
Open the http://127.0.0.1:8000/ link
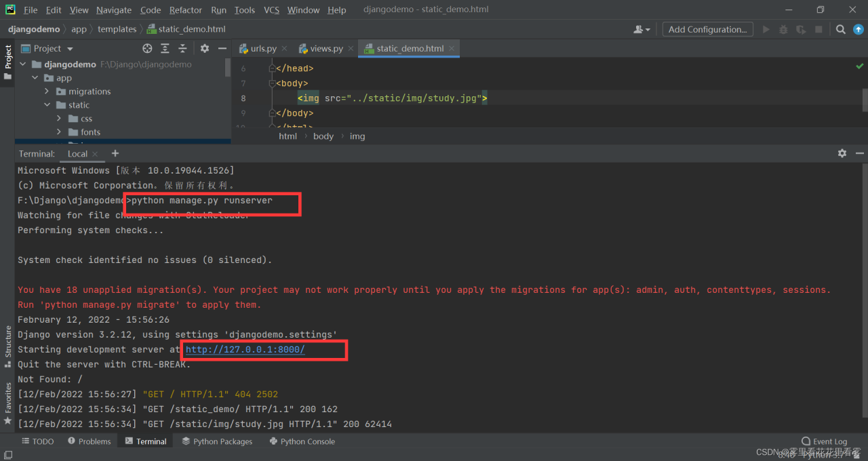coord(245,350)
